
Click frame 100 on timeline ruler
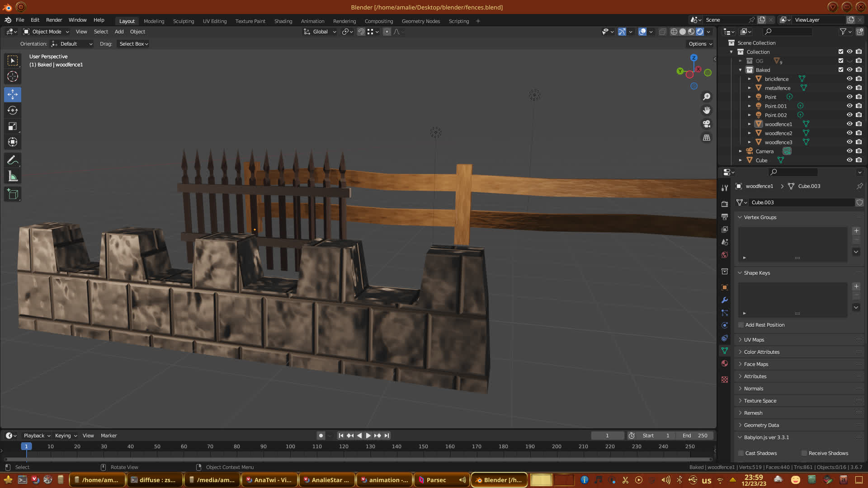pos(290,446)
